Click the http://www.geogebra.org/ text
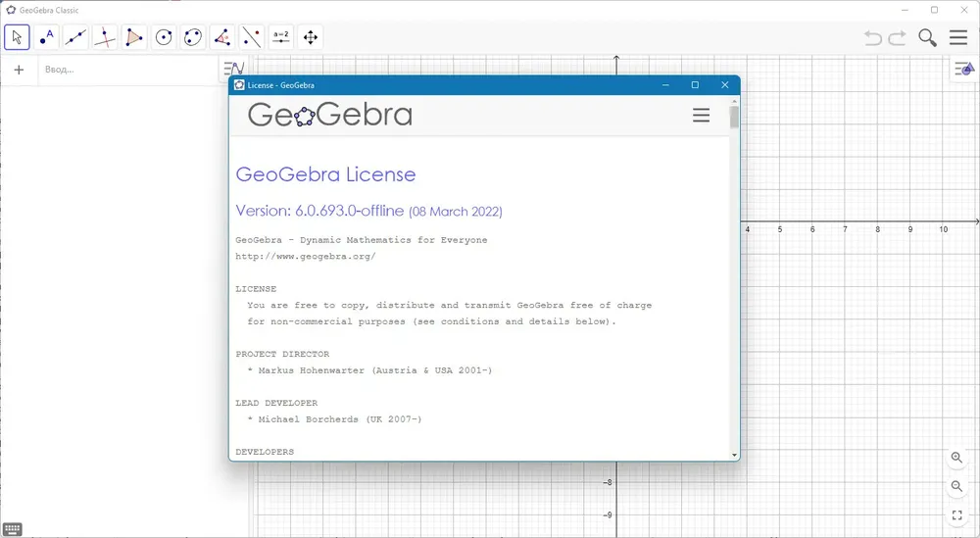 point(306,256)
